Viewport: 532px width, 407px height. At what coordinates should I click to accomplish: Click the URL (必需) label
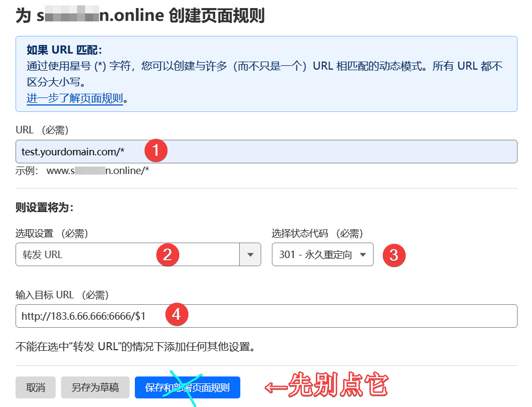[x=42, y=130]
